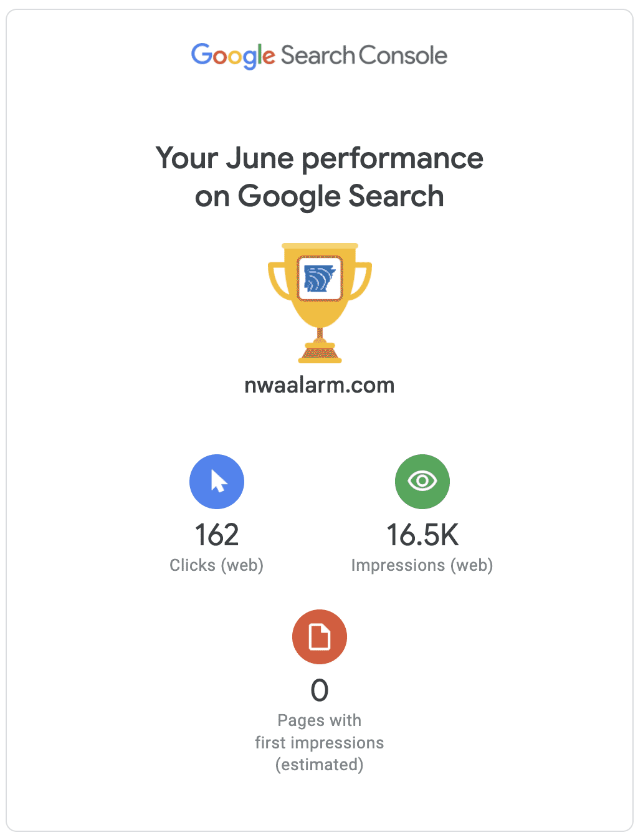Click the Pages with label line

tap(320, 720)
